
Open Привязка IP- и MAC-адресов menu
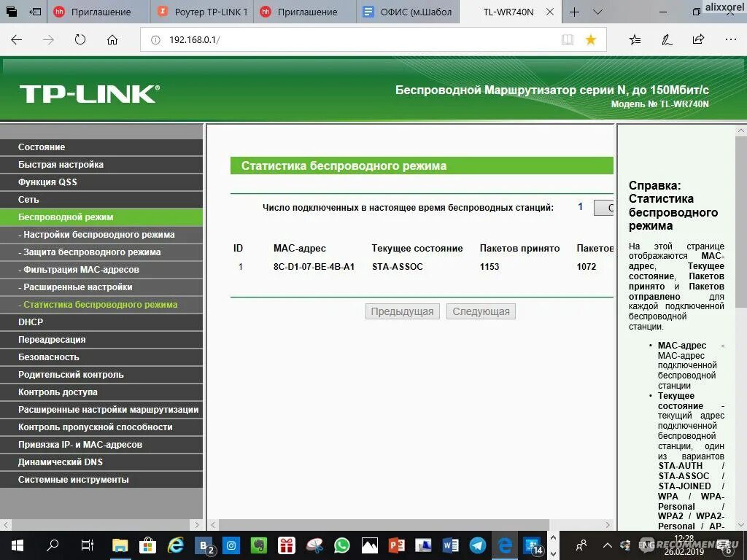click(101, 445)
